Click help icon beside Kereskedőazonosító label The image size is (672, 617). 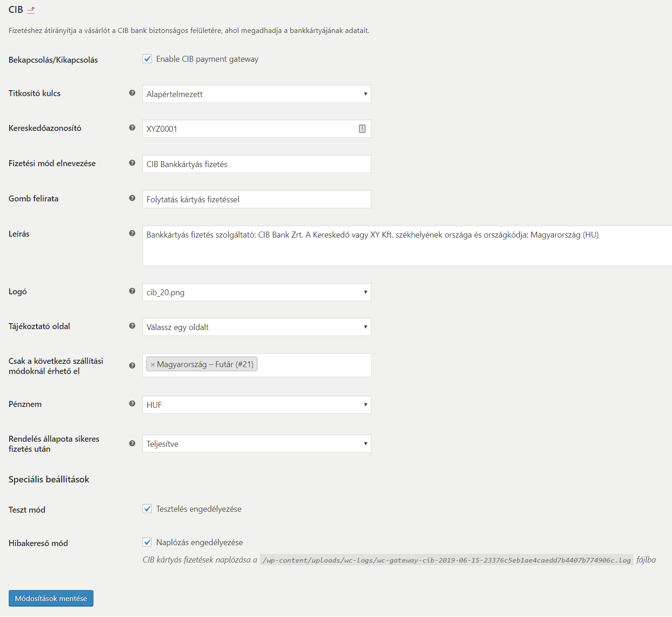coord(132,128)
